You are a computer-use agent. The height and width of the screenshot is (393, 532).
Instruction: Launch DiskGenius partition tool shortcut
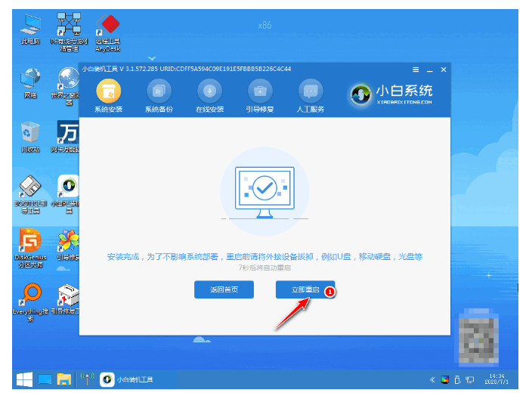[x=30, y=246]
